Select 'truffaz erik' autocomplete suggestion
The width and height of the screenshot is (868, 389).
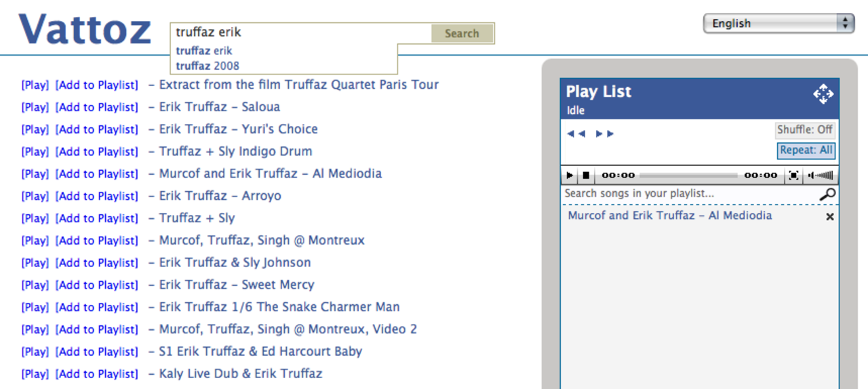[x=204, y=51]
